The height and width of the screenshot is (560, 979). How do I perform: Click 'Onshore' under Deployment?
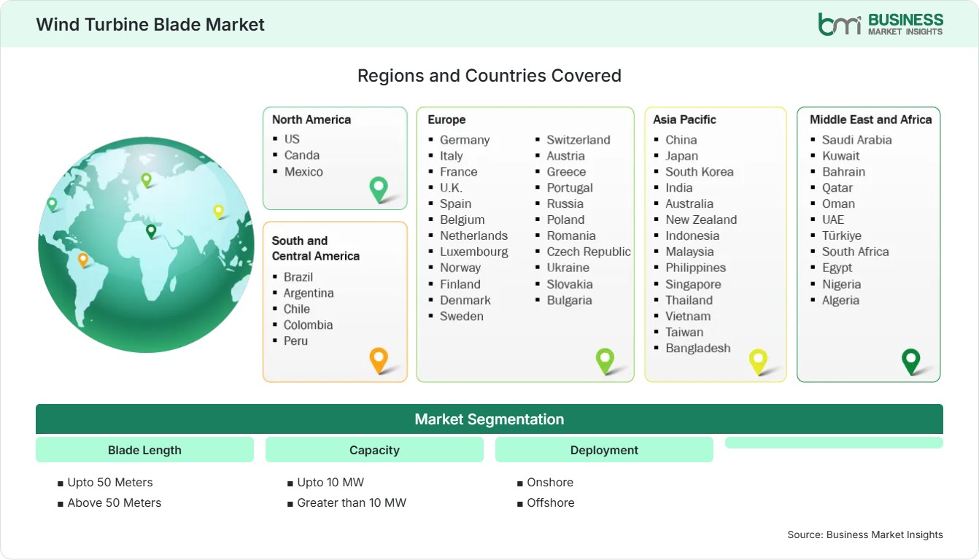[x=550, y=483]
